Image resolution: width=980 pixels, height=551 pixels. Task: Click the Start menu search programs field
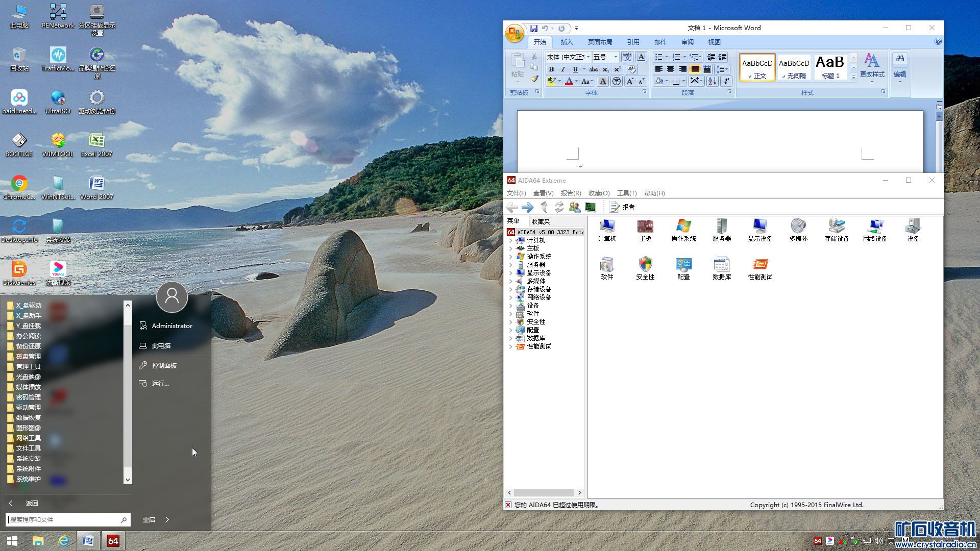pyautogui.click(x=68, y=519)
